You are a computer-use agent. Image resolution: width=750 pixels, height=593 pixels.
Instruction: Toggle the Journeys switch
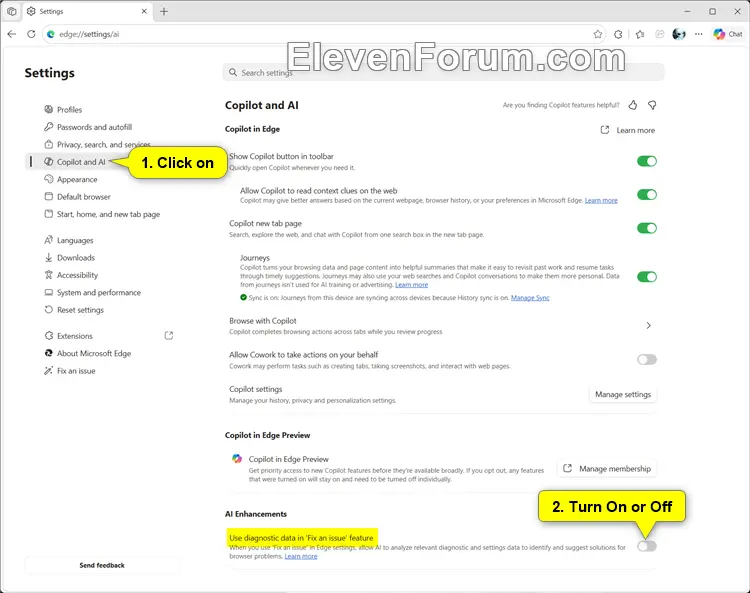click(x=647, y=276)
